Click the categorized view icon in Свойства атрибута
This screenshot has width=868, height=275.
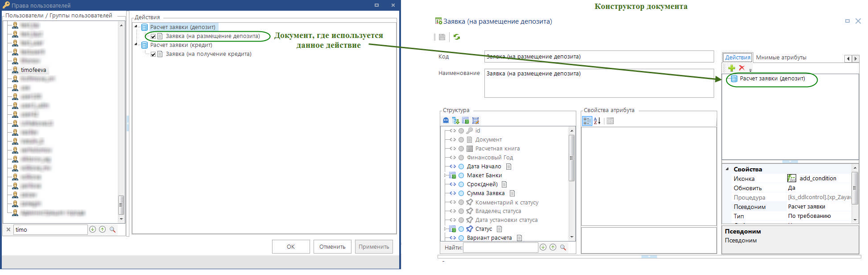[587, 121]
